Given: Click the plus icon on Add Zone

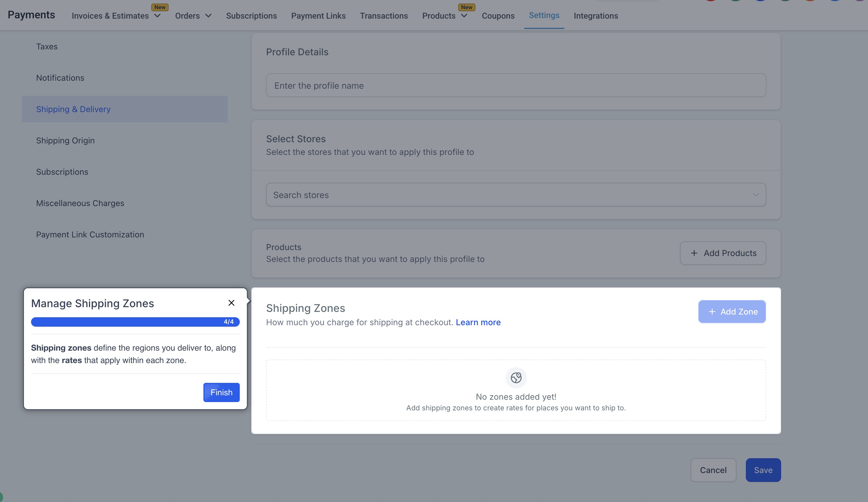Looking at the screenshot, I should tap(712, 312).
